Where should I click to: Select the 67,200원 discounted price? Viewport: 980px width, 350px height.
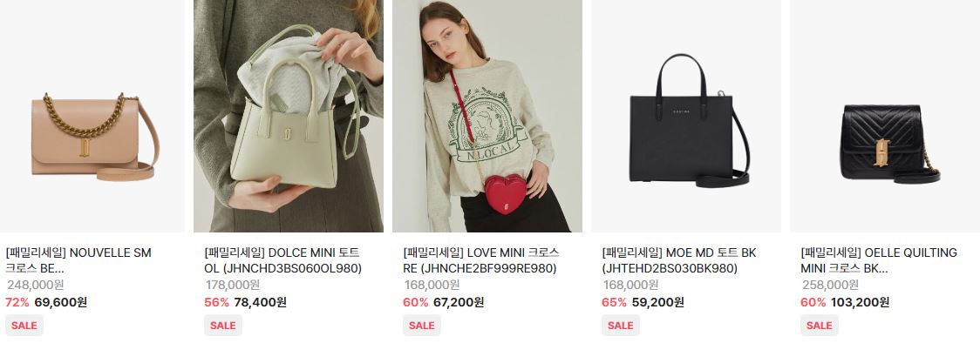(458, 302)
